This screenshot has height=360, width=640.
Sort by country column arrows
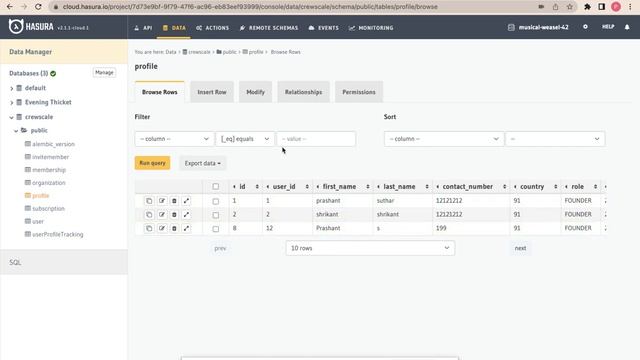click(556, 187)
